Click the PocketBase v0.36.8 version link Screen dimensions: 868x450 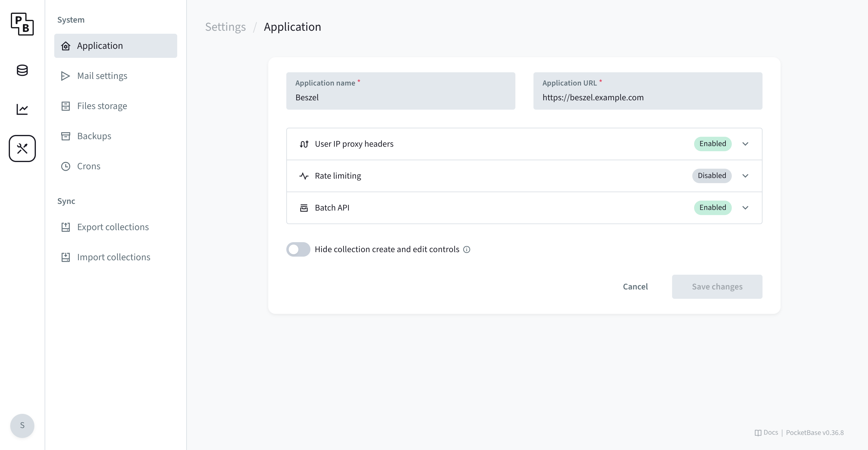click(x=815, y=433)
